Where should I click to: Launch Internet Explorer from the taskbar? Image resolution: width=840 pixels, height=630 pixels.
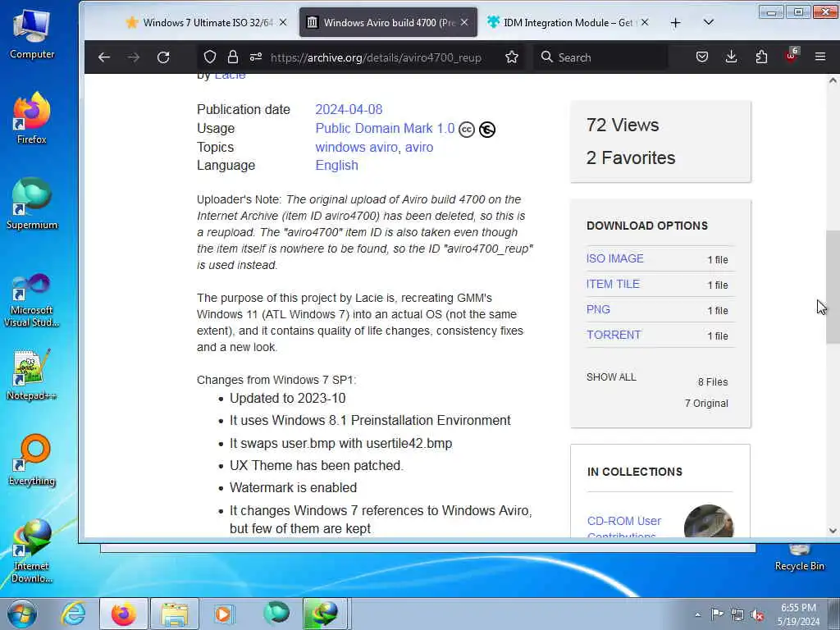(73, 614)
